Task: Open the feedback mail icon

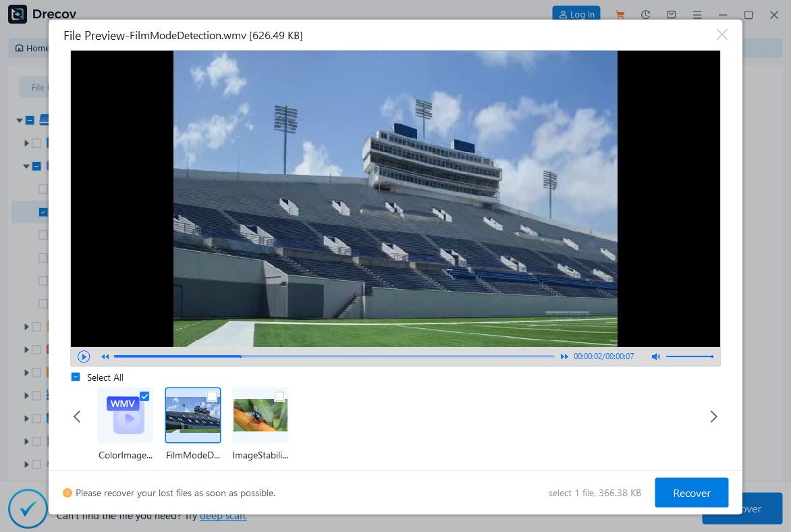Action: [672, 15]
